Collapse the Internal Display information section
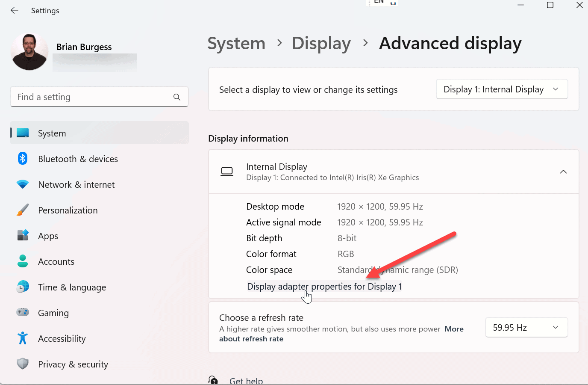 pyautogui.click(x=563, y=172)
